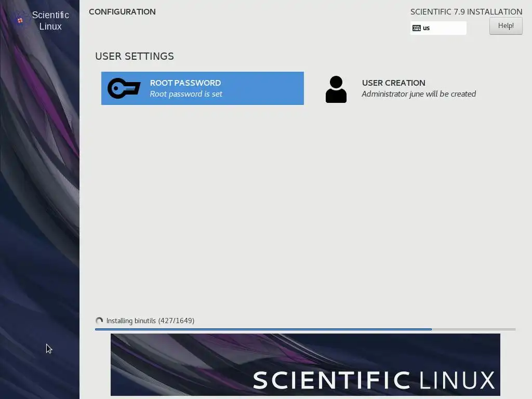Click the installation progress bar
Viewport: 532px width, 399px height.
[305, 329]
